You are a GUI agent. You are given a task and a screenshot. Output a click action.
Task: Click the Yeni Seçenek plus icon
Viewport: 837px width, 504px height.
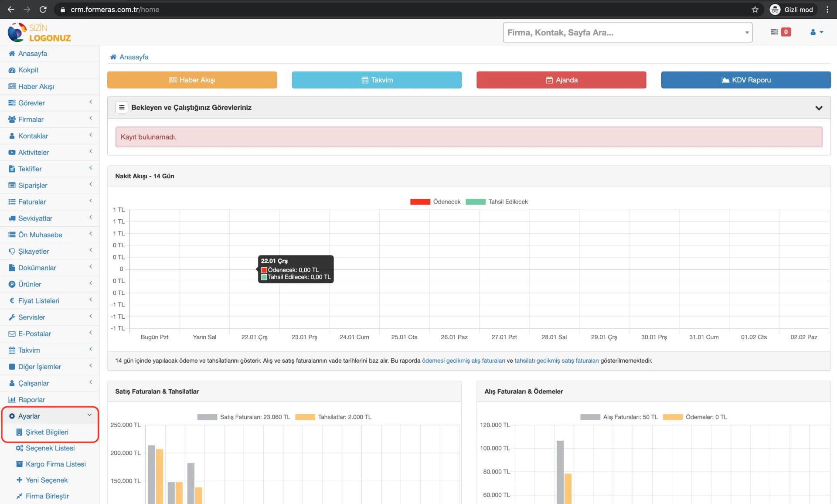coord(19,480)
